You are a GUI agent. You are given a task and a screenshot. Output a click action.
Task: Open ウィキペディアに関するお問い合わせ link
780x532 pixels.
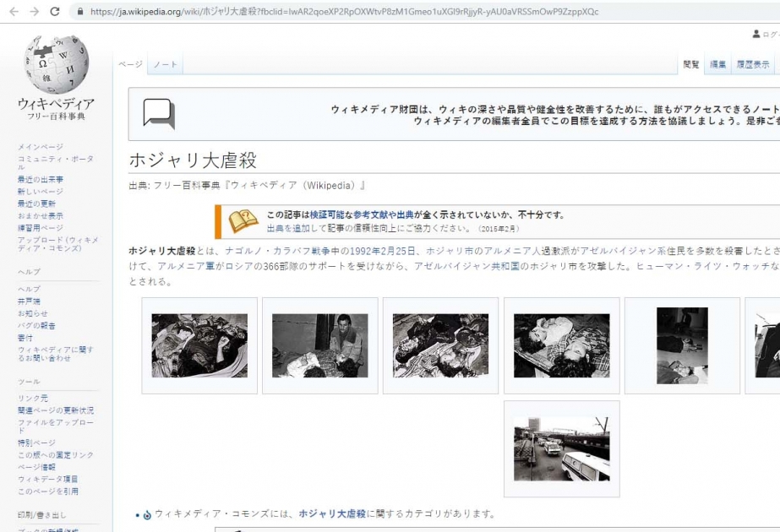click(56, 354)
